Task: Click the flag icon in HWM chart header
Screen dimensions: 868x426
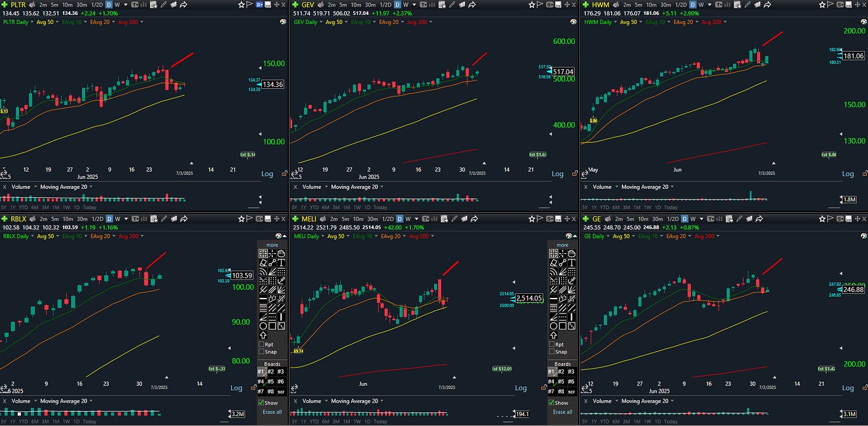Action: pyautogui.click(x=829, y=5)
